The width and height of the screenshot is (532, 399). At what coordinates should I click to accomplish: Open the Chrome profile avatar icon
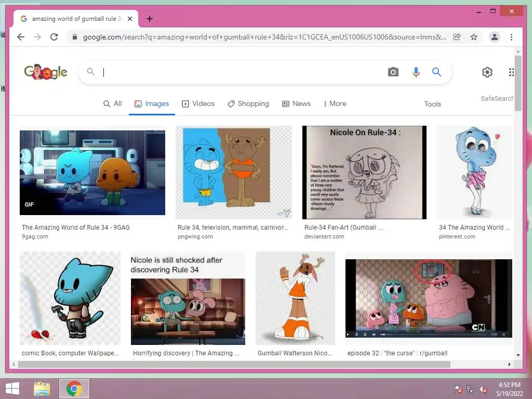coord(495,37)
